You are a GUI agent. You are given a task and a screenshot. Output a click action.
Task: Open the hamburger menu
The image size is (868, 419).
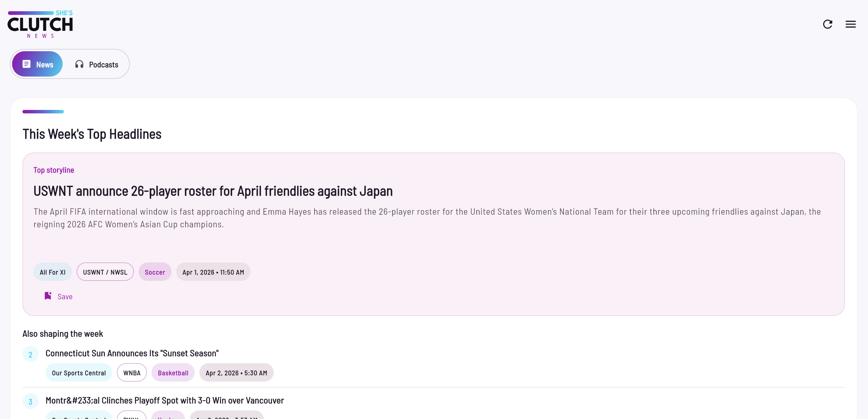[850, 24]
